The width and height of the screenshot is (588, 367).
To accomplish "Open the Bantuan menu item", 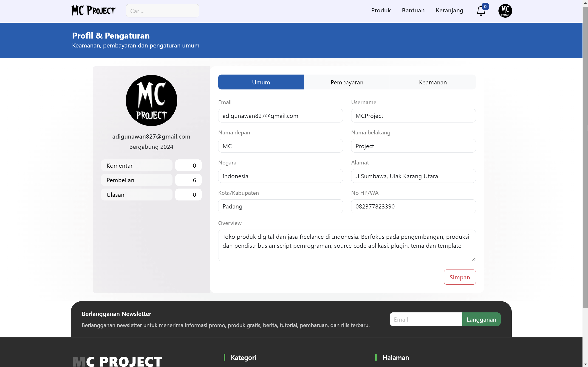I will pyautogui.click(x=413, y=10).
